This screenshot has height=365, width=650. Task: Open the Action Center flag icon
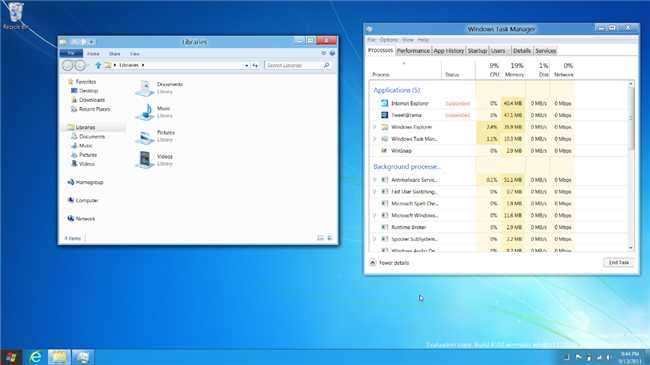coord(578,357)
